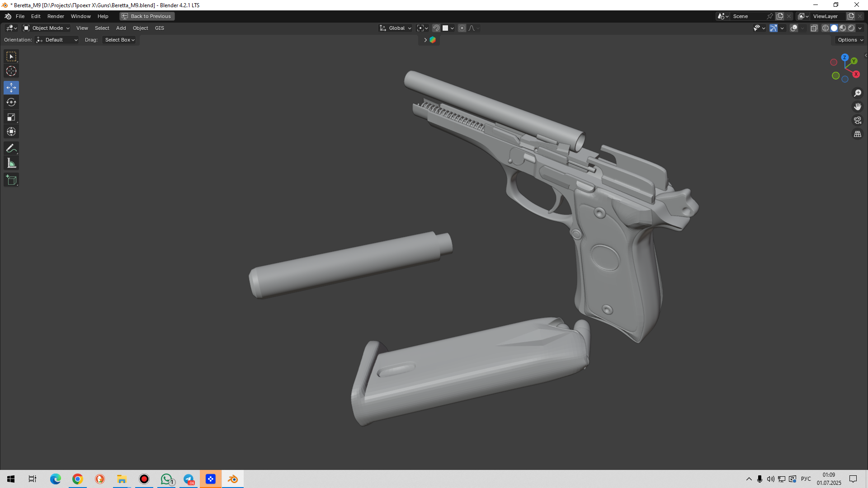Open the Add menu
The image size is (868, 488).
121,28
